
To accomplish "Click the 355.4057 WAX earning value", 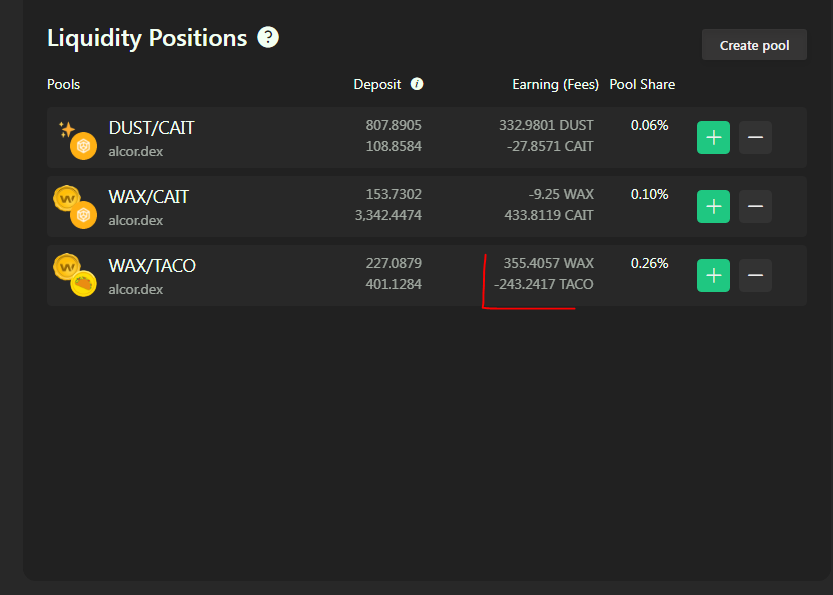I will [x=548, y=263].
